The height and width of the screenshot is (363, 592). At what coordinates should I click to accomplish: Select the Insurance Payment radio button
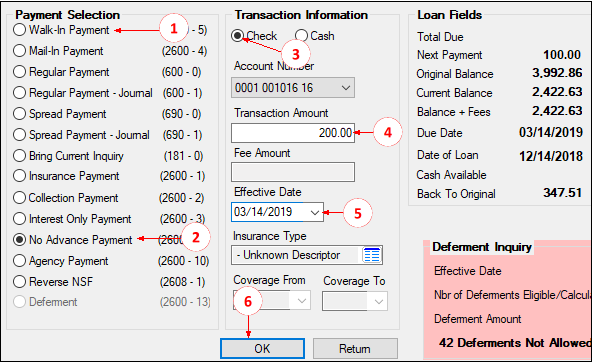(x=19, y=176)
